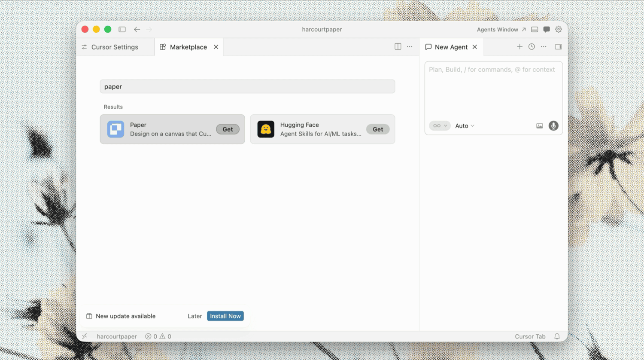Start a new chat with plus icon

pos(519,46)
